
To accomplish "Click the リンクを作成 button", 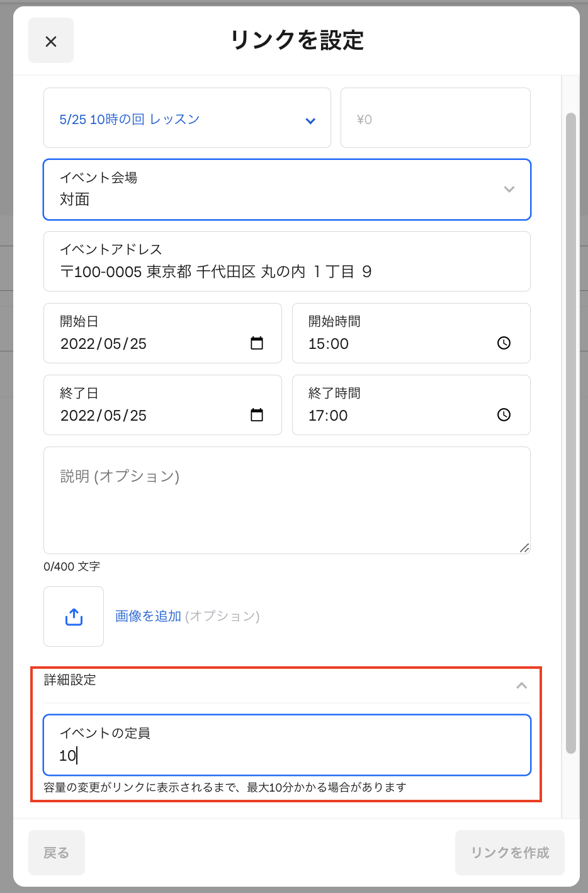I will click(509, 852).
